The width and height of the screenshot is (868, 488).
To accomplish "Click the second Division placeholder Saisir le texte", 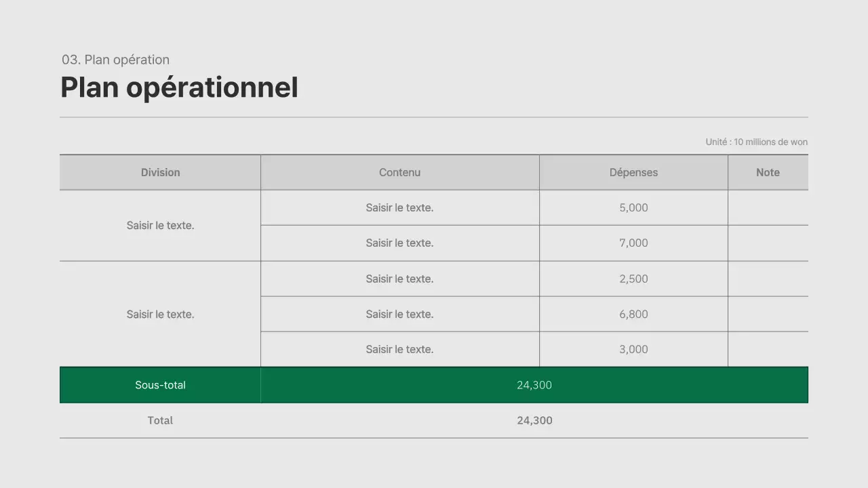I will tap(160, 314).
